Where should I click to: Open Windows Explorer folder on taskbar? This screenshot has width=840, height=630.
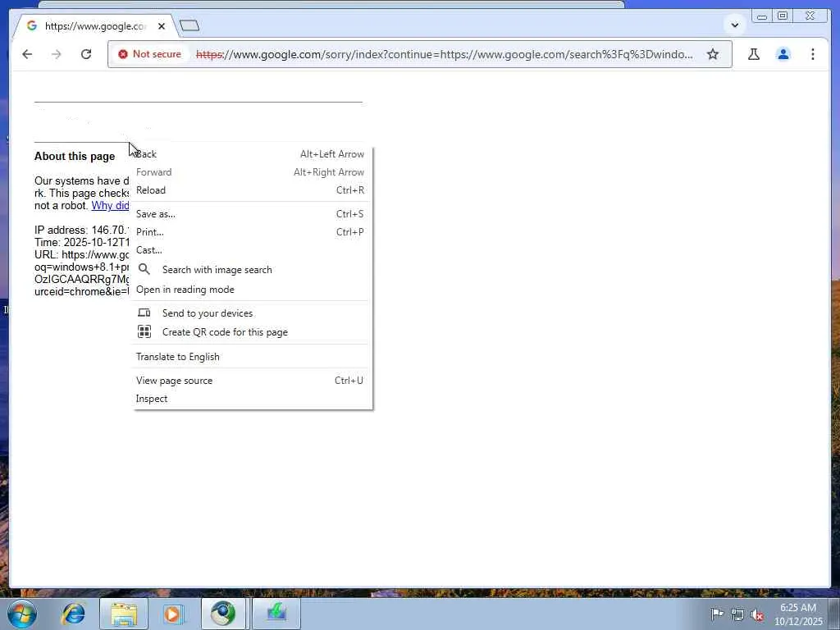(124, 614)
